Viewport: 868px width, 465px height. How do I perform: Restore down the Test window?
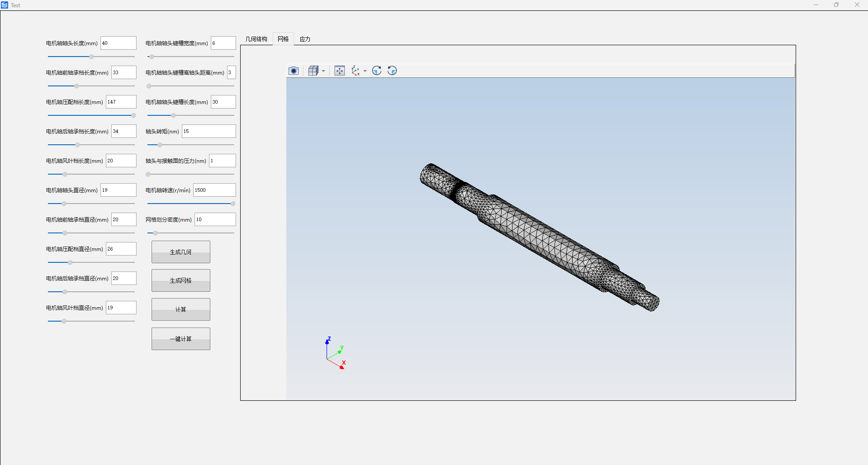[x=836, y=5]
